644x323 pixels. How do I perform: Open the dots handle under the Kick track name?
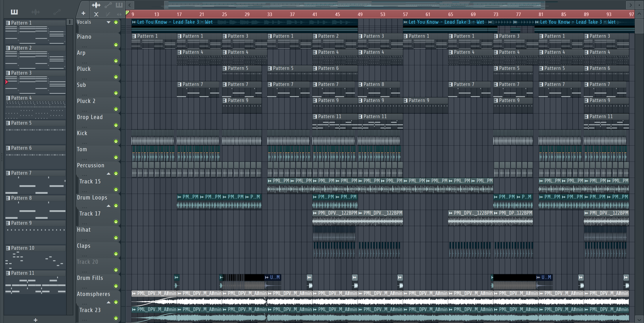pos(85,143)
